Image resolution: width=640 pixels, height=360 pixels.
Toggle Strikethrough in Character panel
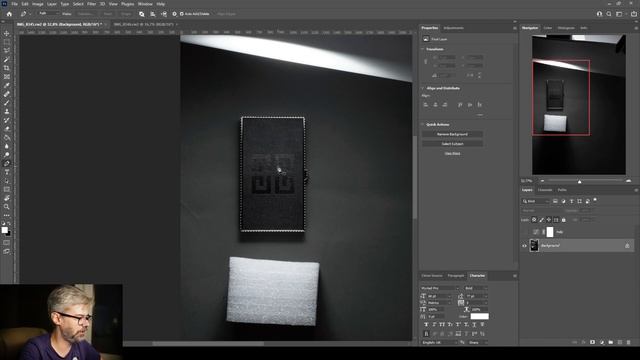pos(482,324)
